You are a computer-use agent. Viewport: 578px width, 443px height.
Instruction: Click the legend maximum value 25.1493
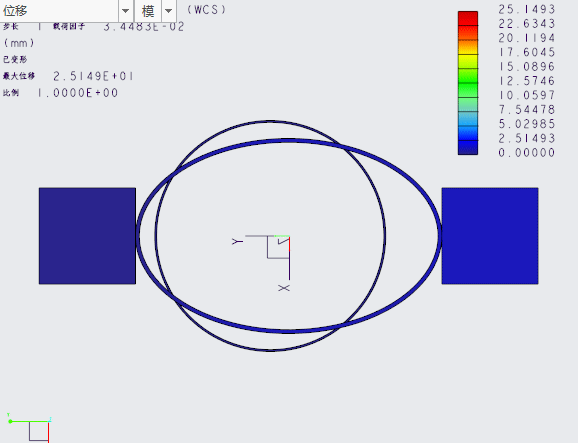click(x=527, y=9)
